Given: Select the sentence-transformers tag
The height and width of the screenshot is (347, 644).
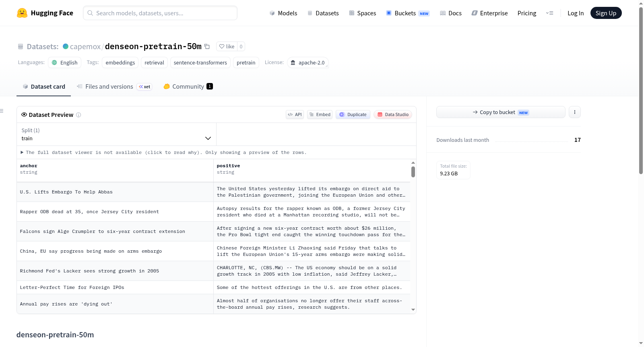Looking at the screenshot, I should click(x=200, y=62).
